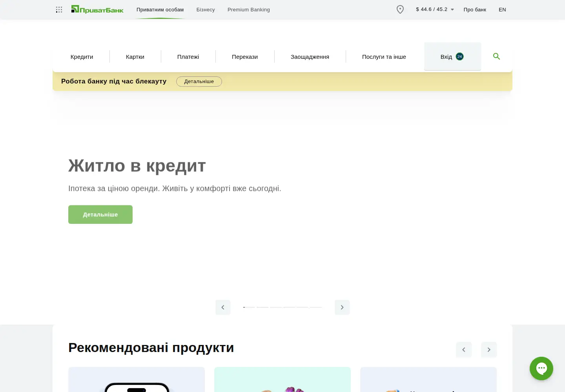The image size is (565, 392).
Task: Open the Про банк link
Action: 475,9
